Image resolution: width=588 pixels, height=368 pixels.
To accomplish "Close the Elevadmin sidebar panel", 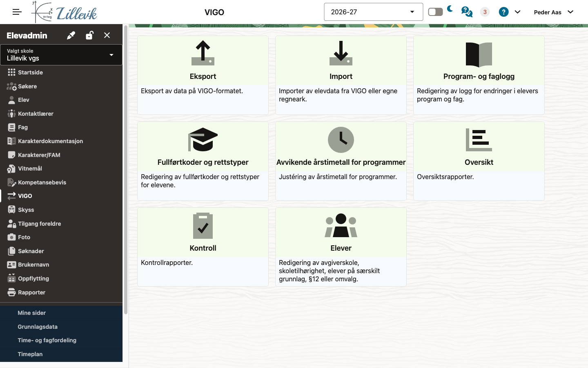I will pos(107,35).
